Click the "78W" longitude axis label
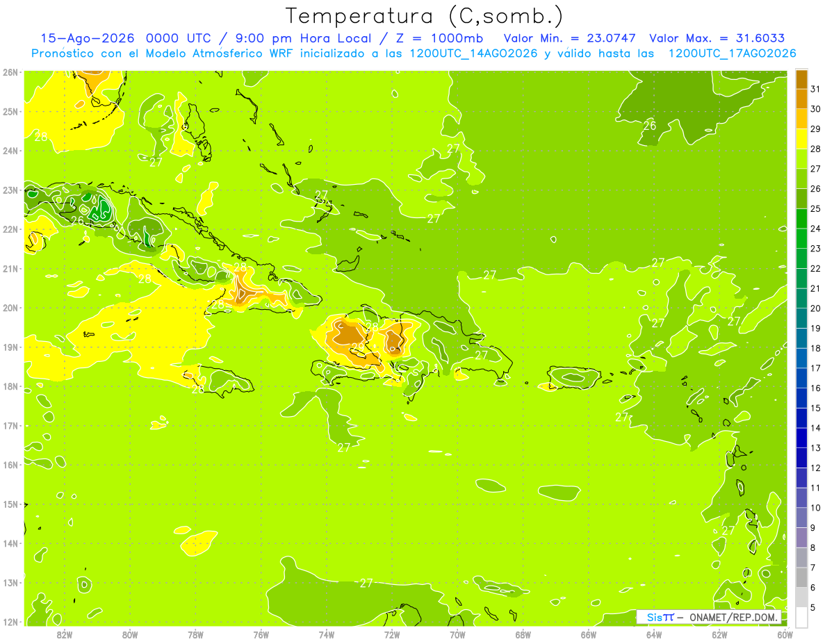Image resolution: width=834 pixels, height=644 pixels. (x=195, y=634)
